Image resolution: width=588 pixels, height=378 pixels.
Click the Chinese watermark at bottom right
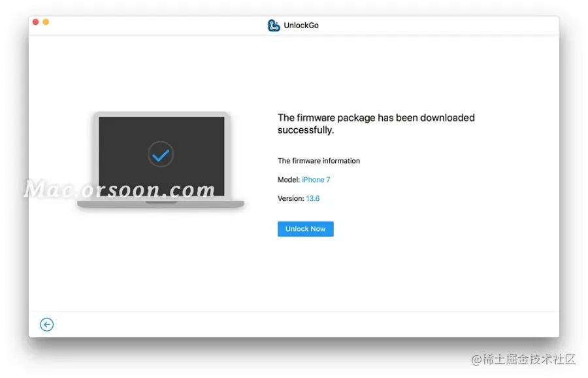click(523, 360)
